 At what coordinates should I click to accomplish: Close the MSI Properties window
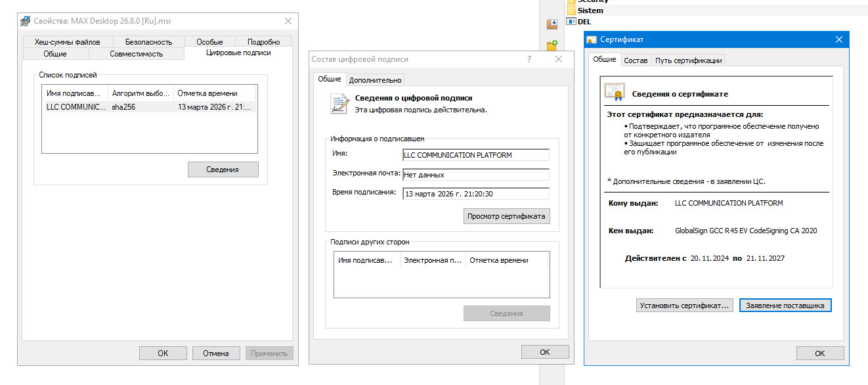point(288,21)
